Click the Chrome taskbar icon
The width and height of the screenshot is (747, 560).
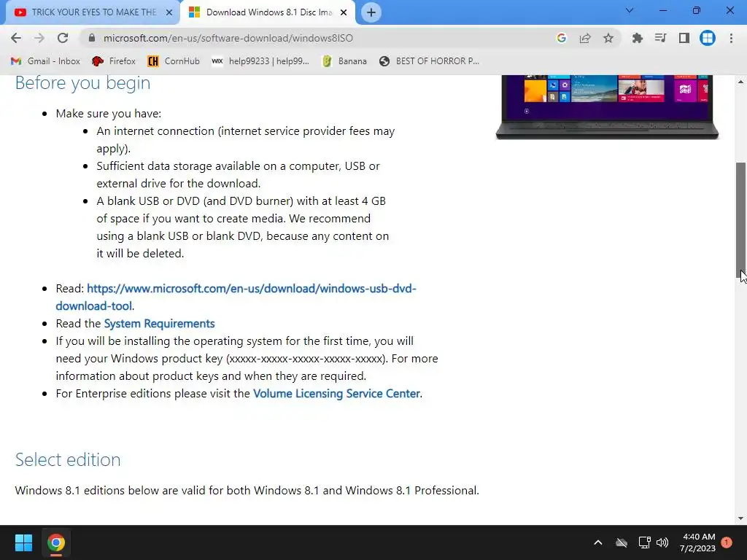click(55, 542)
